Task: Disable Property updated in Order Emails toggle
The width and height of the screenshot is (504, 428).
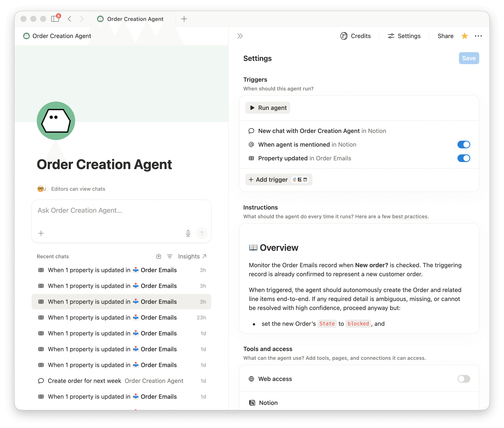Action: point(464,158)
